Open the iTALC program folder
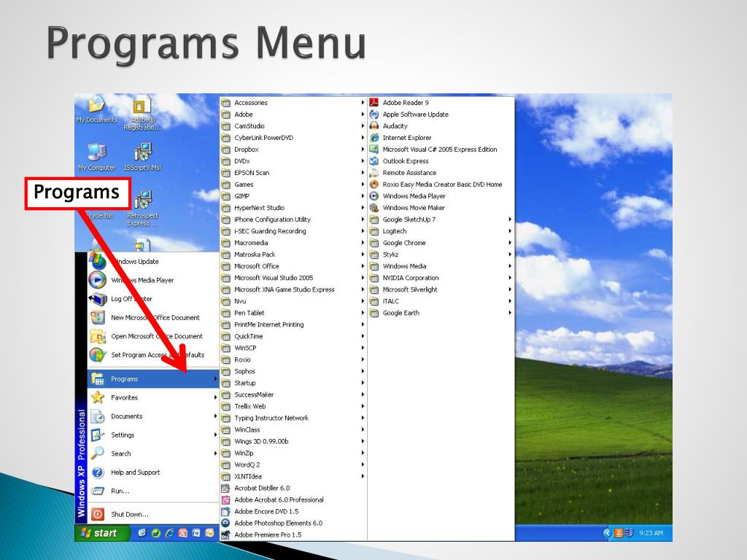747x560 pixels. click(441, 301)
